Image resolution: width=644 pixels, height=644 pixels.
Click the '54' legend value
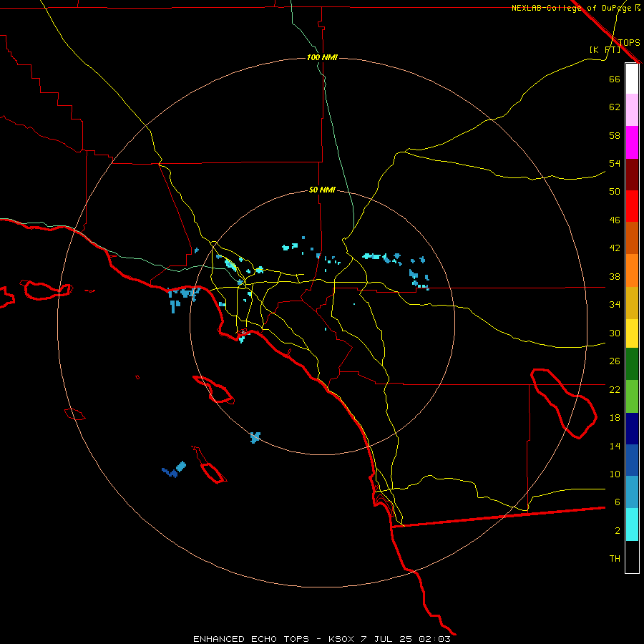(615, 163)
